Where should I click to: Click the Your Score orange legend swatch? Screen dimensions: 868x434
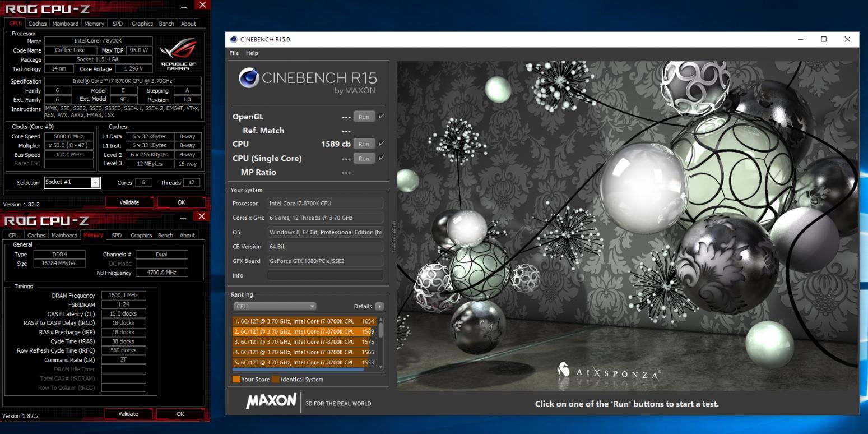click(x=236, y=380)
